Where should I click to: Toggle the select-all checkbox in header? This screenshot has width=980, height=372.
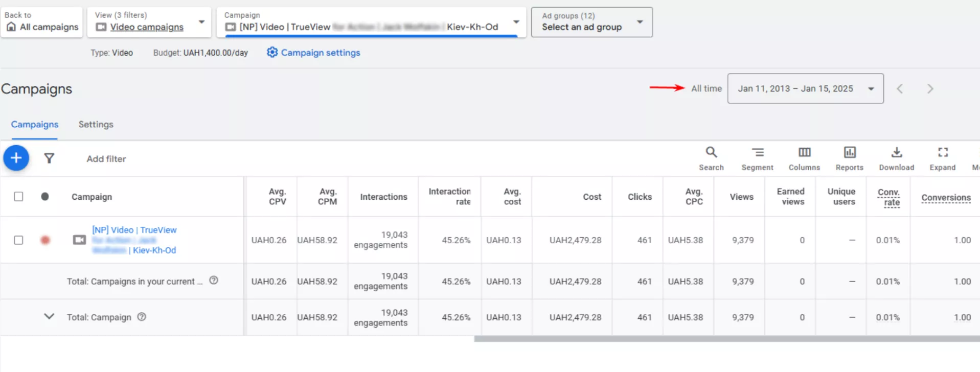19,197
